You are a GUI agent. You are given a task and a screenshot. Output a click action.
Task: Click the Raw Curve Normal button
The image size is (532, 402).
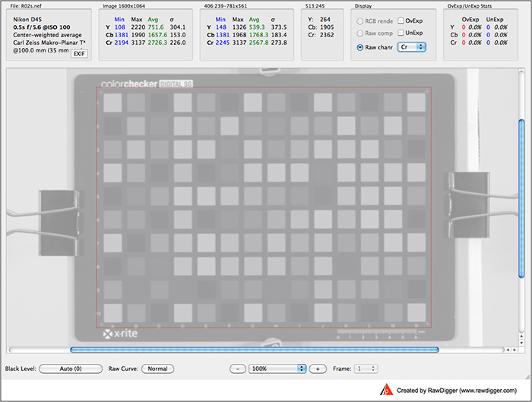(x=157, y=369)
